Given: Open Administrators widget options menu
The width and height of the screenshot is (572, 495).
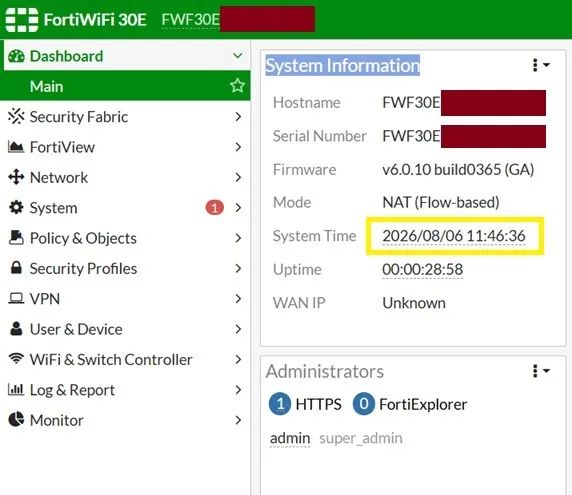Looking at the screenshot, I should (x=540, y=371).
